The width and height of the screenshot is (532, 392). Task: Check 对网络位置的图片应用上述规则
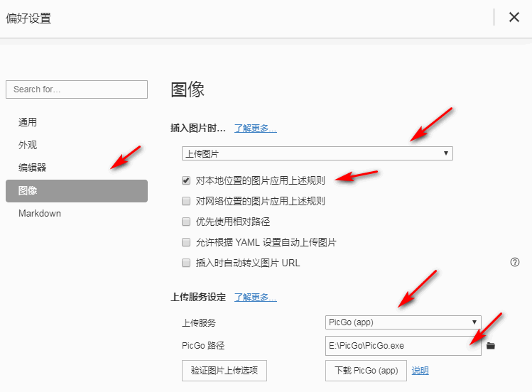click(186, 201)
